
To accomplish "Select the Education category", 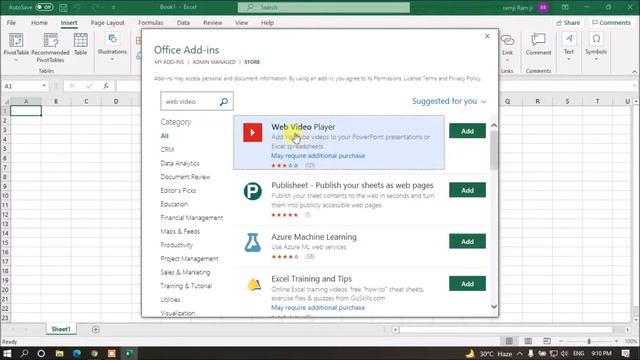I will 174,204.
